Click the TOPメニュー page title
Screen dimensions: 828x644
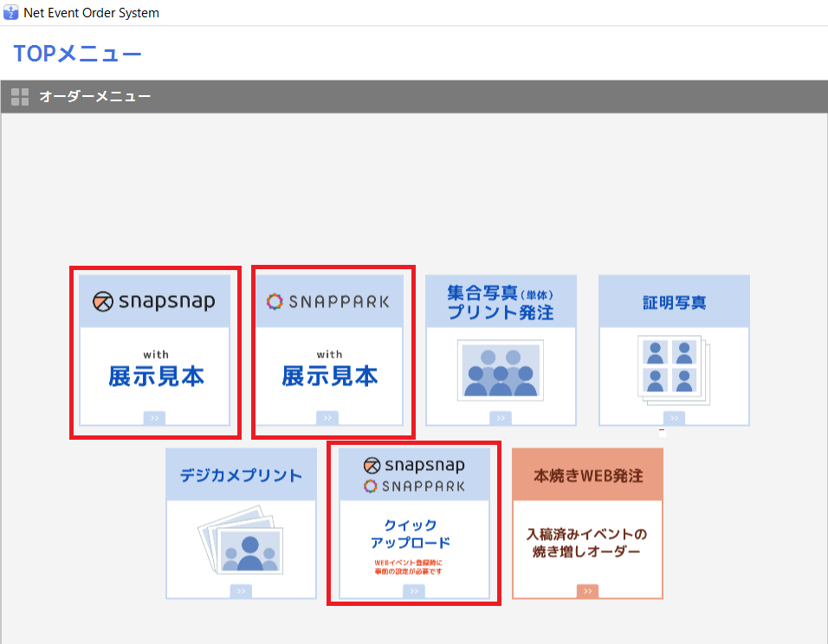coord(78,54)
